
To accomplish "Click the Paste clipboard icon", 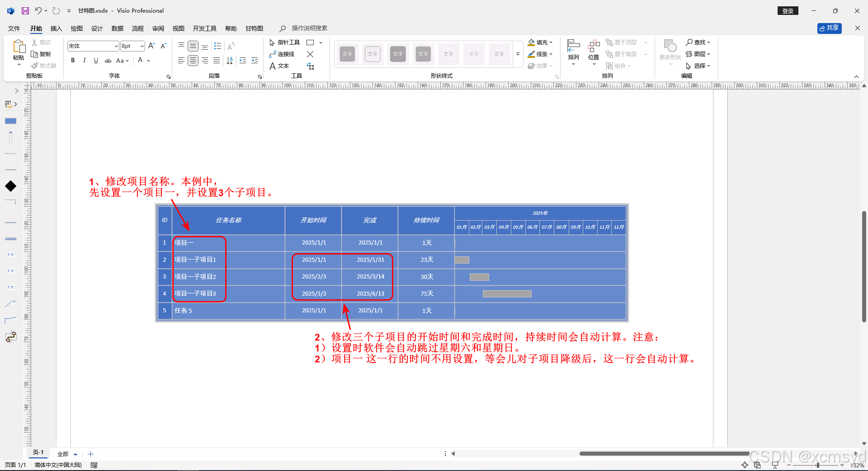I will coord(19,47).
